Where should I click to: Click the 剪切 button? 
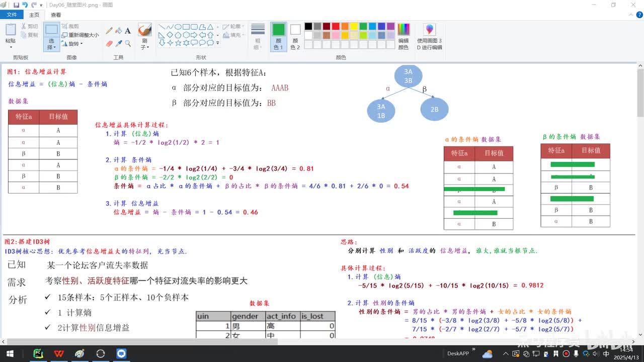click(29, 26)
